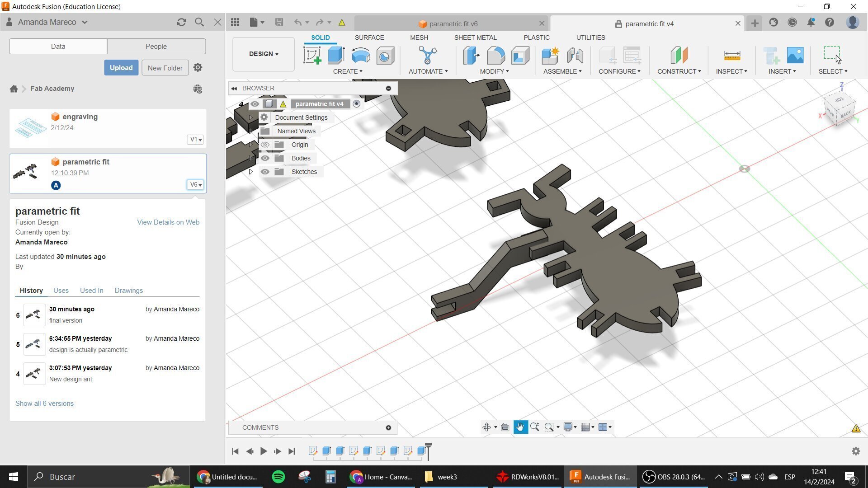
Task: Click Show all 6 versions link
Action: (44, 404)
